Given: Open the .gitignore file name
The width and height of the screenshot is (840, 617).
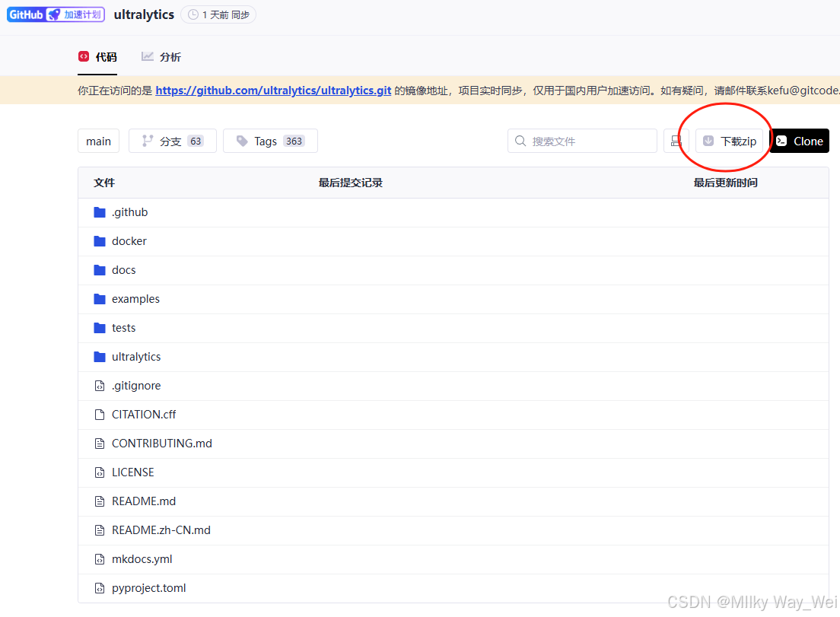Looking at the screenshot, I should [x=136, y=386].
